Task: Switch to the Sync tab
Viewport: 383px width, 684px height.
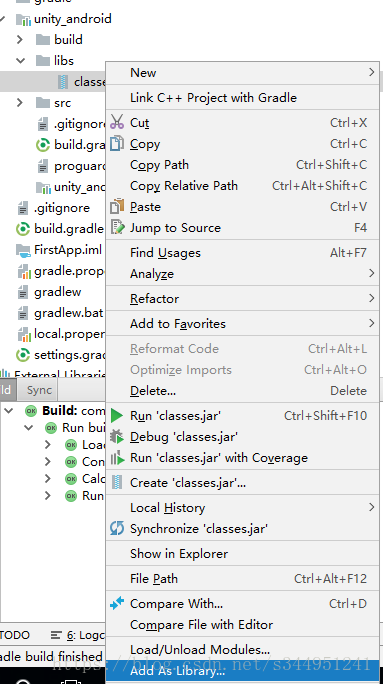Action: tap(39, 390)
